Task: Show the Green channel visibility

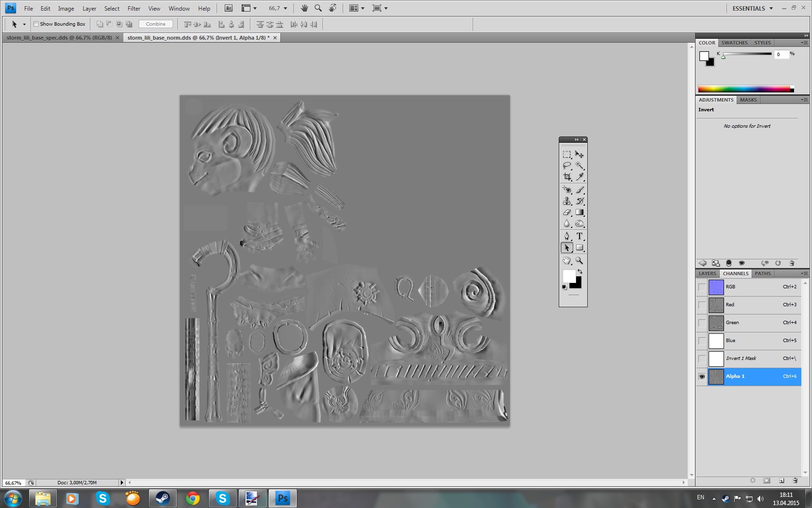Action: coord(702,323)
